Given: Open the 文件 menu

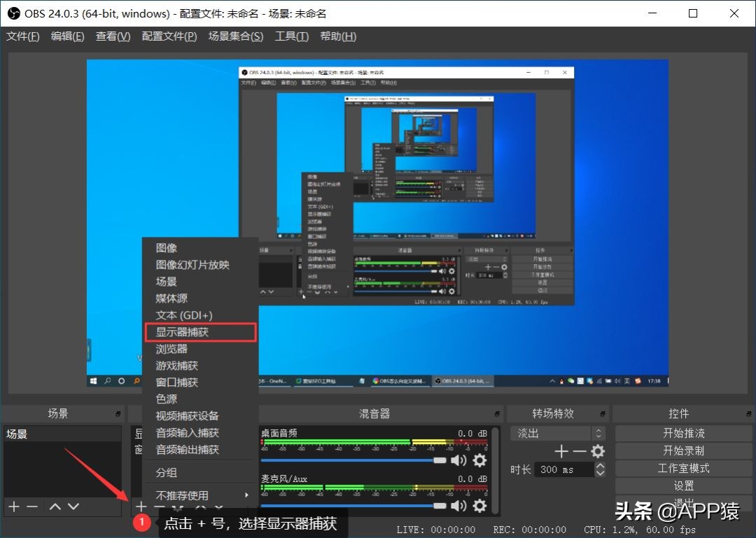Looking at the screenshot, I should (x=21, y=36).
